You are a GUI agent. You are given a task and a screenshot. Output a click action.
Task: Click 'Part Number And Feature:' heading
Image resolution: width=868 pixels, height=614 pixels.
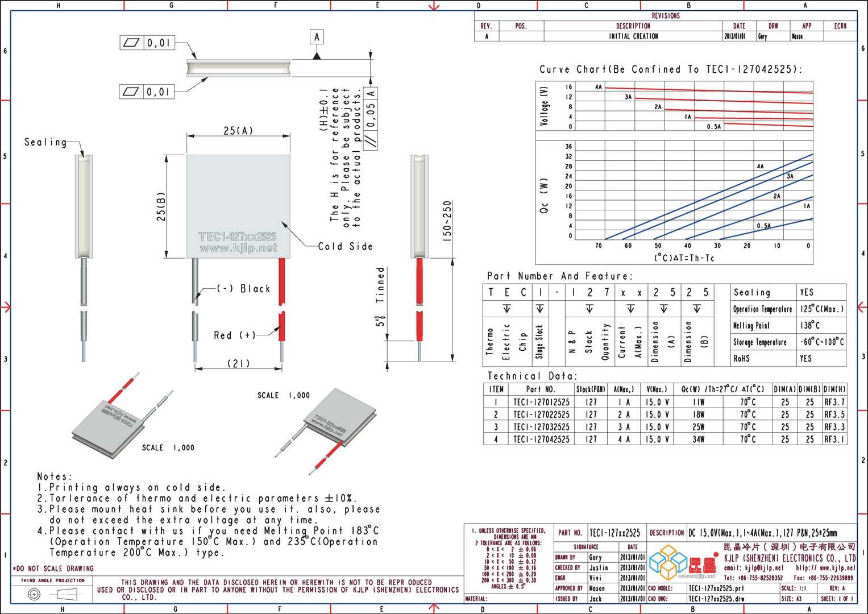point(559,276)
